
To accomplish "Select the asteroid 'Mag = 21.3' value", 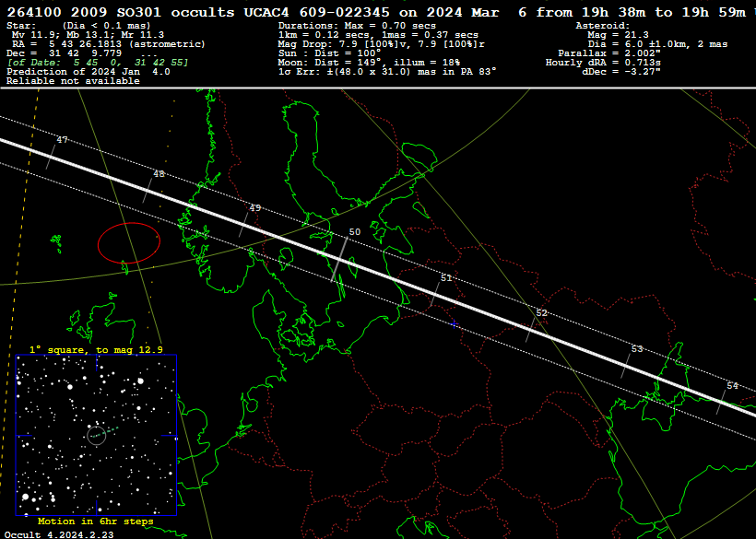I will tap(618, 35).
